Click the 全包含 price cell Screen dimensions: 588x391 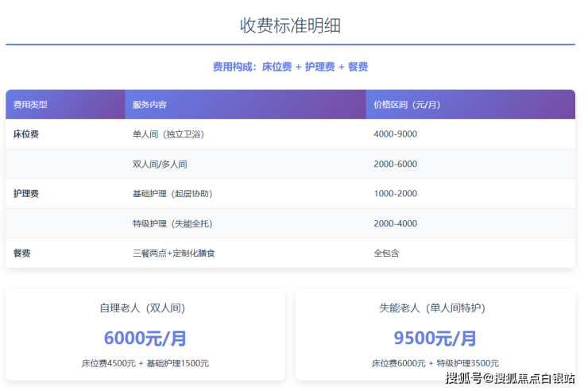coord(386,254)
